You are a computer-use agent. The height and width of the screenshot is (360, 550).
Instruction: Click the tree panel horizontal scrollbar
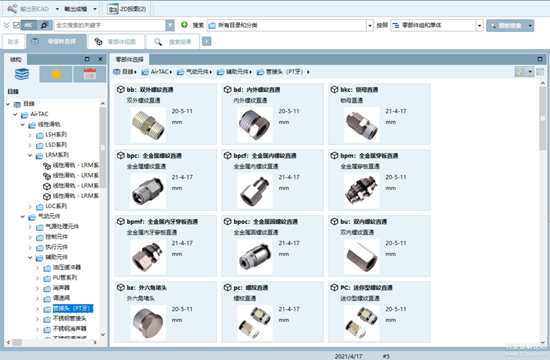point(52,342)
